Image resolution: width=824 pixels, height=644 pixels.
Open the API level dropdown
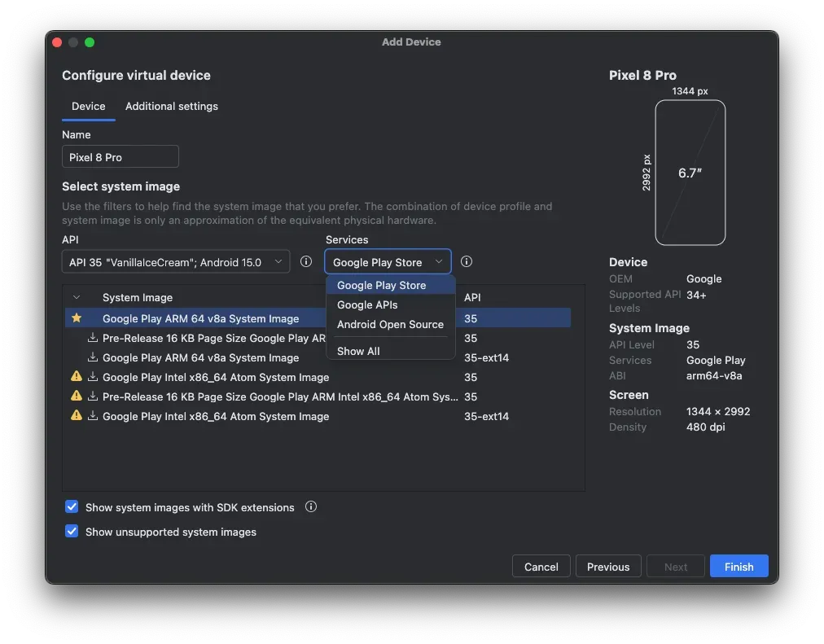point(175,262)
